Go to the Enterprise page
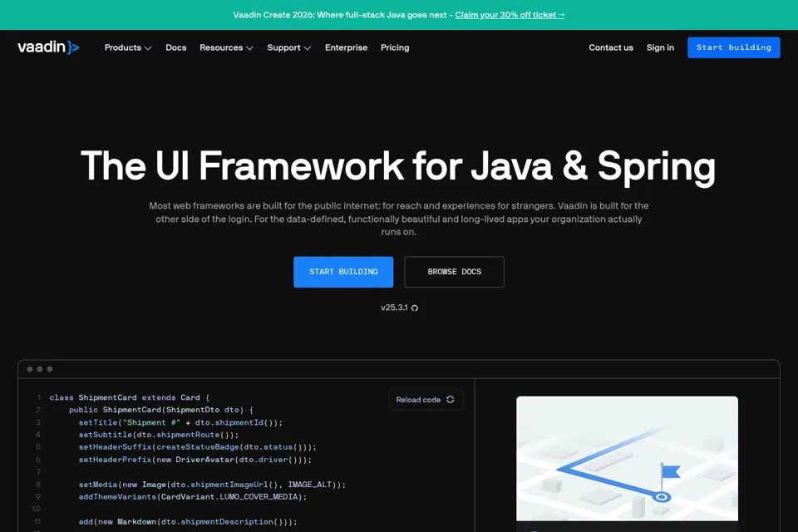Image resolution: width=798 pixels, height=532 pixels. 346,47
